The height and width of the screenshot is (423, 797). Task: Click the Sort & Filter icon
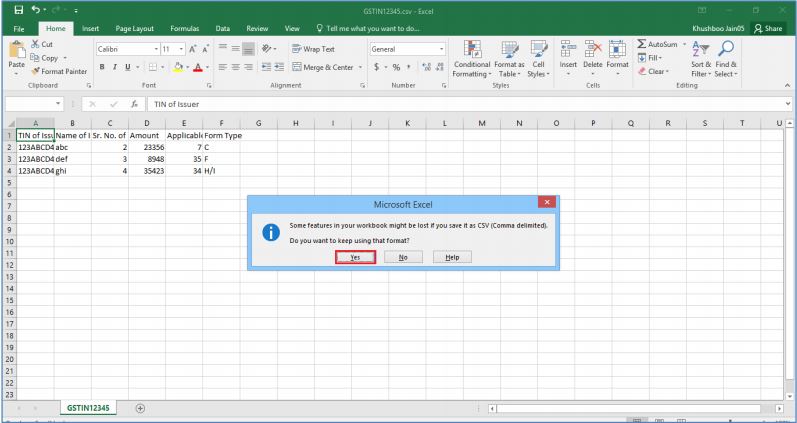point(701,58)
